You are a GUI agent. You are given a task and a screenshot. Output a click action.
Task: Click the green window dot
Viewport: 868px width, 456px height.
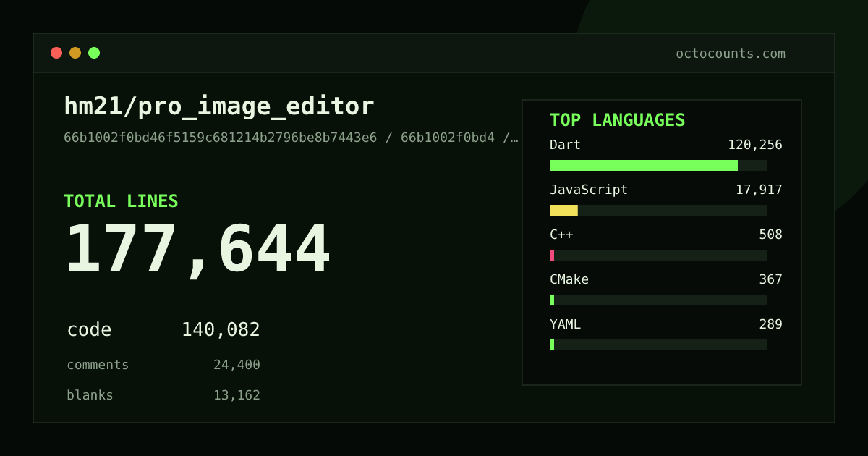coord(94,53)
